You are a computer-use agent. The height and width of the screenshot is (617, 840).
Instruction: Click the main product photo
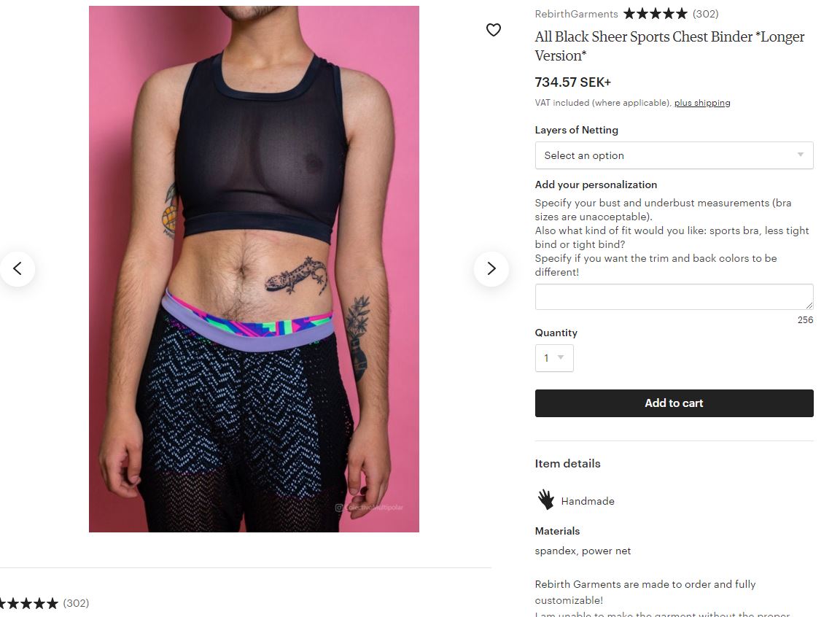(254, 269)
